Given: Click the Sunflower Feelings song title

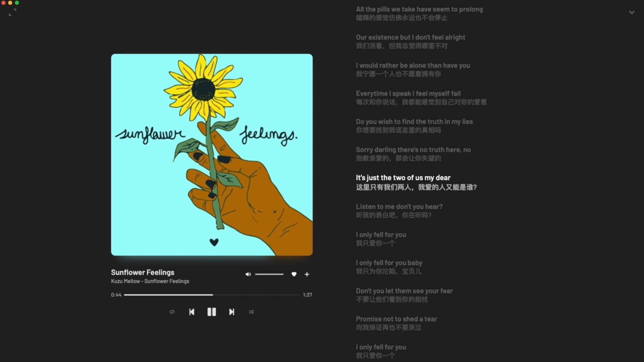Looking at the screenshot, I should 143,273.
